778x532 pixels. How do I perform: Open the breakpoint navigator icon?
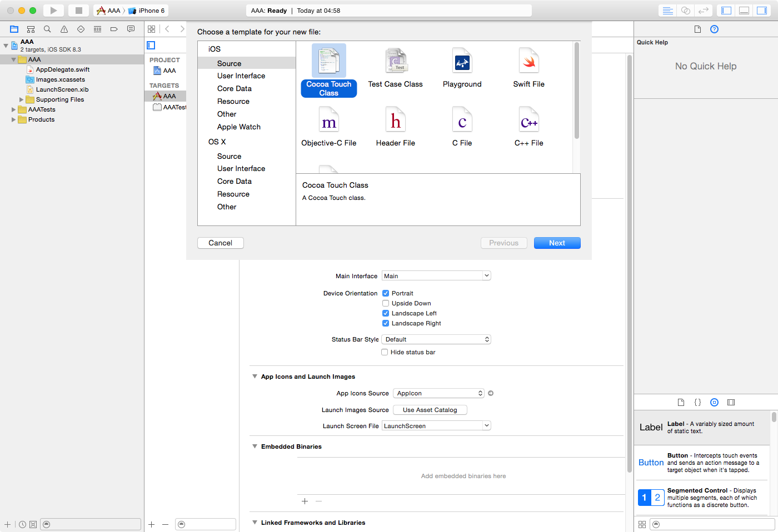pos(114,29)
